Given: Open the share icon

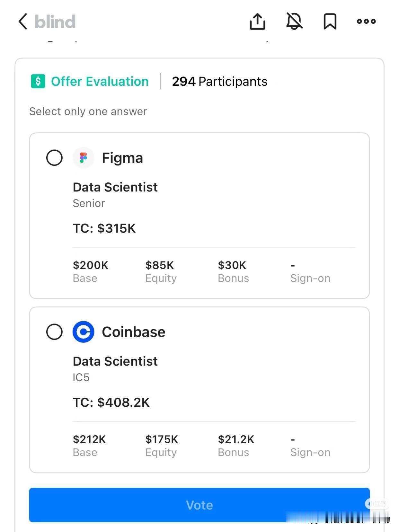Looking at the screenshot, I should [x=257, y=22].
